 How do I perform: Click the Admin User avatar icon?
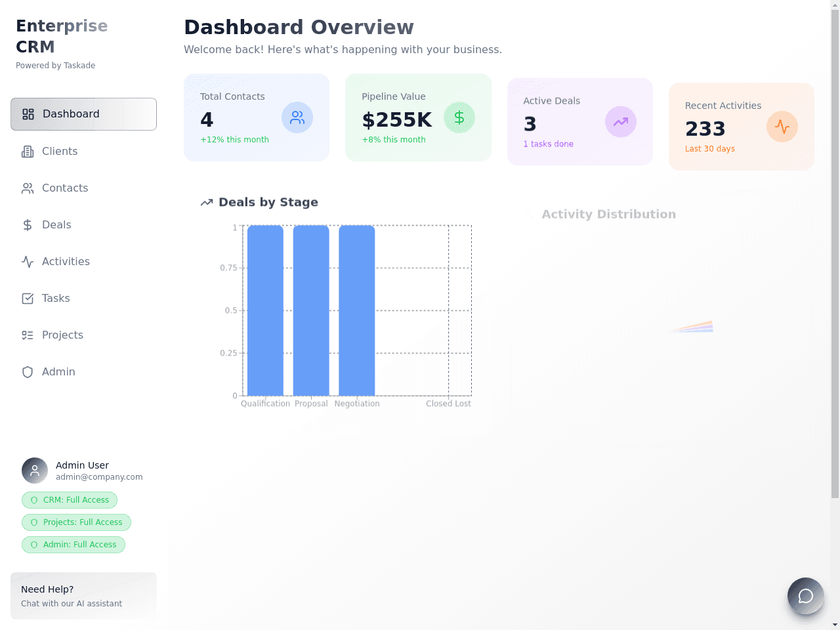click(x=35, y=471)
